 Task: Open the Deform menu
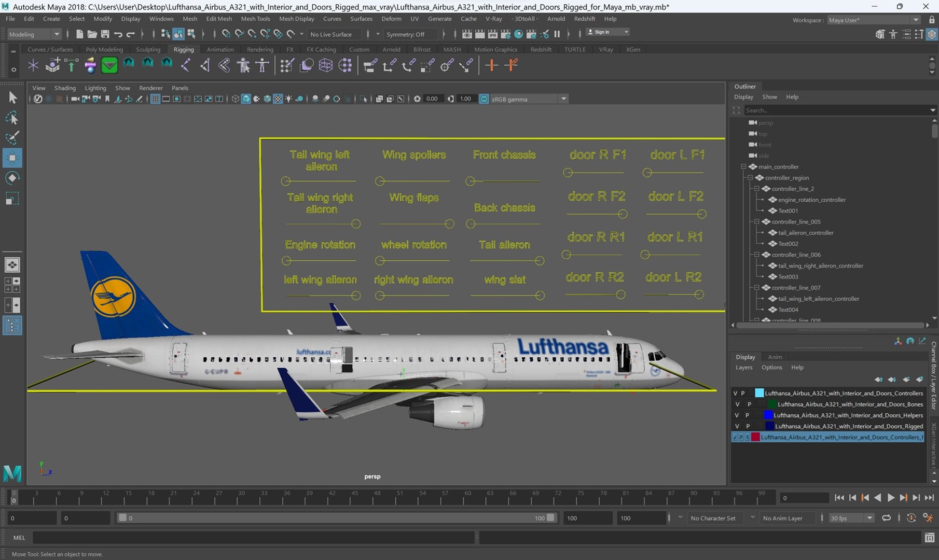pos(391,19)
